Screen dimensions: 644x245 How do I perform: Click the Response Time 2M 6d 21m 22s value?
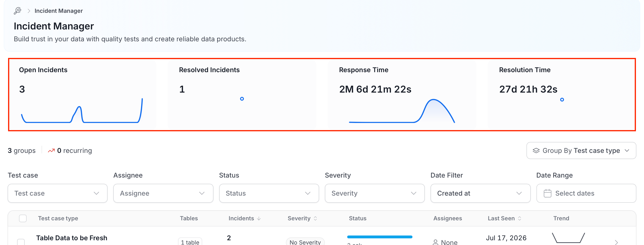[375, 89]
